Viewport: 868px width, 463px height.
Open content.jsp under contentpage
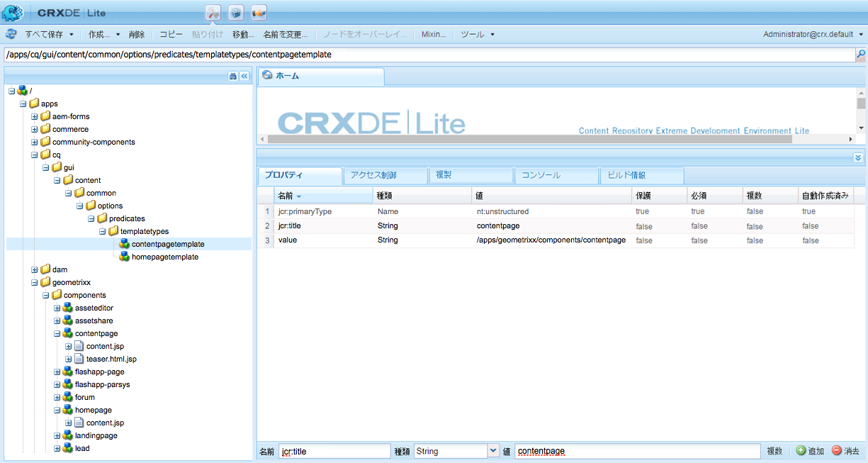pos(105,346)
